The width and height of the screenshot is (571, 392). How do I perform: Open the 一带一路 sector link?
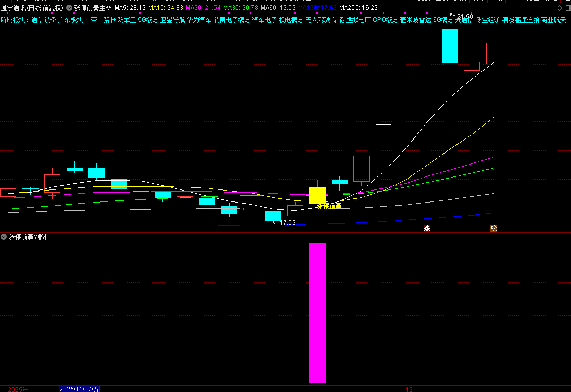tap(97, 20)
